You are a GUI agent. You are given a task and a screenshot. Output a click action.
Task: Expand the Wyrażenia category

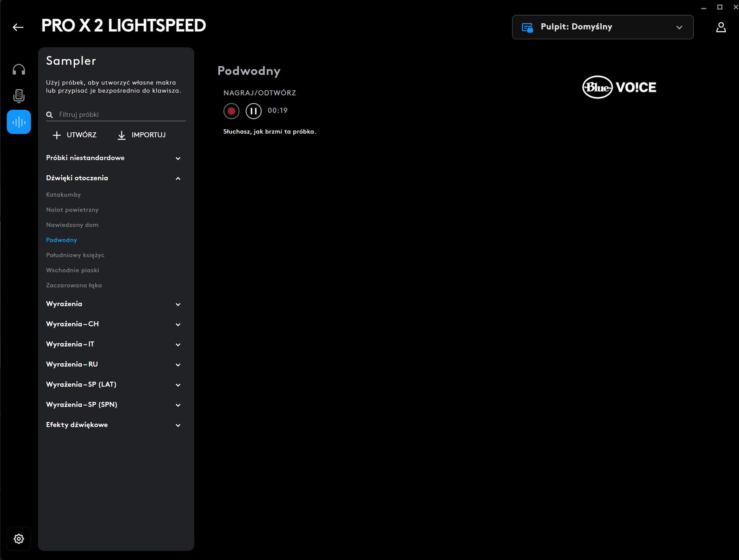(114, 304)
